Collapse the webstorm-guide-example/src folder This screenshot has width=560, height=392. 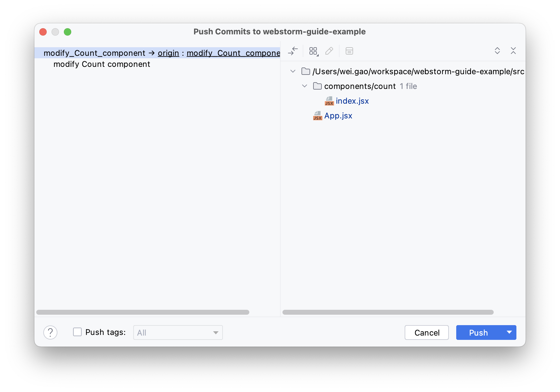tap(293, 71)
